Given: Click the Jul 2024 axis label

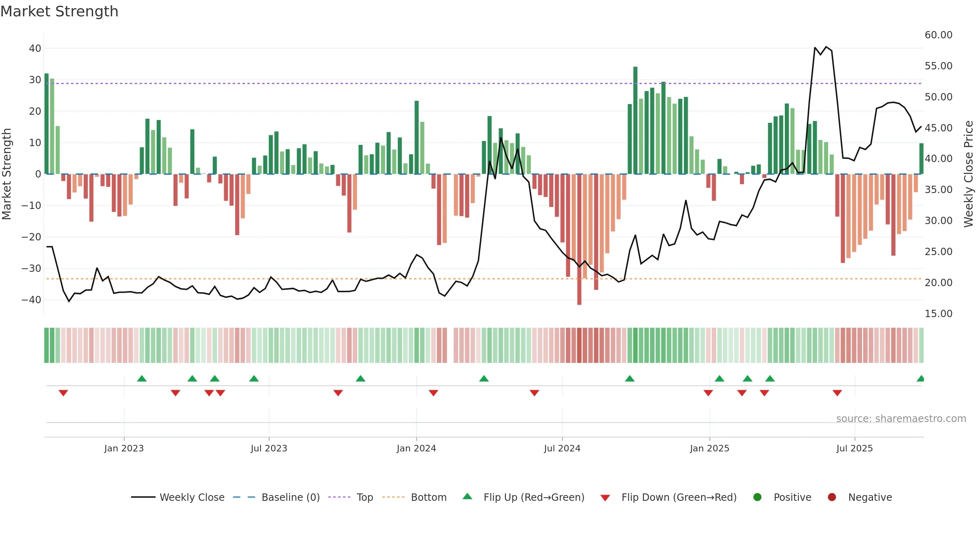Looking at the screenshot, I should point(562,448).
